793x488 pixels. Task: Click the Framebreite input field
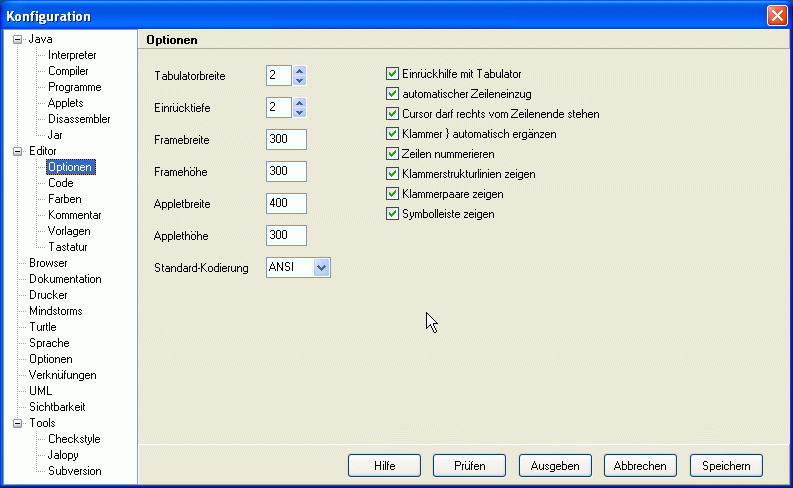pyautogui.click(x=286, y=140)
